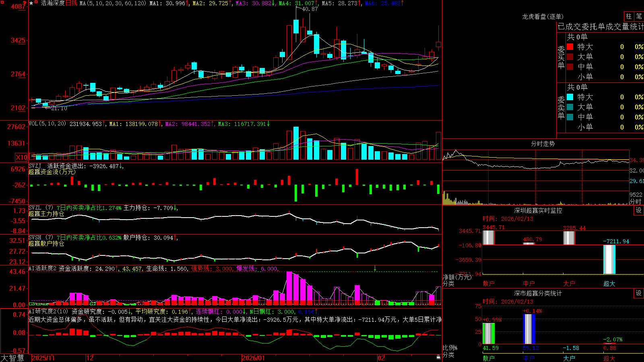Click the red 特大 buy-order color swatch
Viewport: 644px width, 362px height.
coord(570,47)
